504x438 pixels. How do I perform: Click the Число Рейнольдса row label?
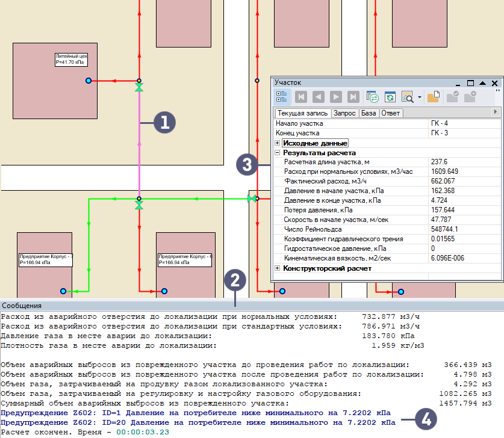coord(313,229)
